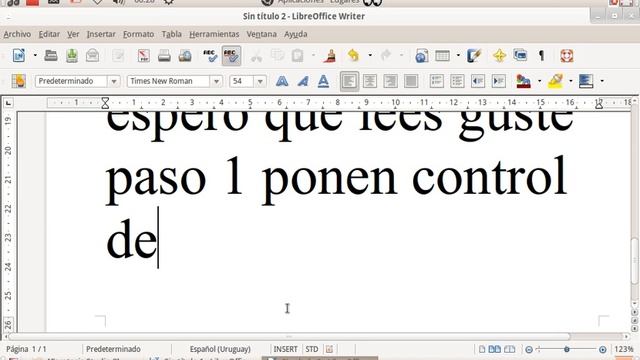Open the Navigator star icon
The width and height of the screenshot is (640, 360).
499,56
